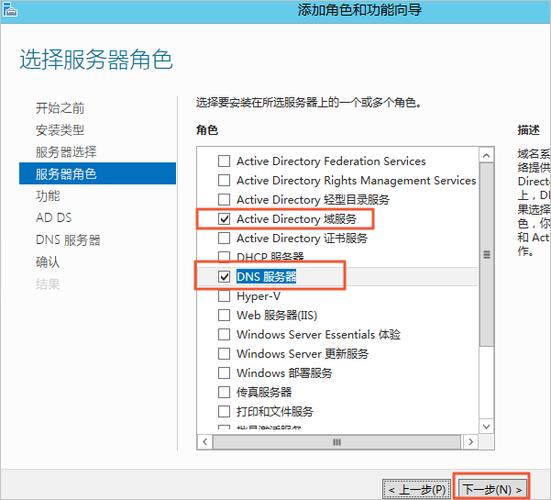
Task: Go to 安装类型 wizard step
Action: [x=60, y=130]
